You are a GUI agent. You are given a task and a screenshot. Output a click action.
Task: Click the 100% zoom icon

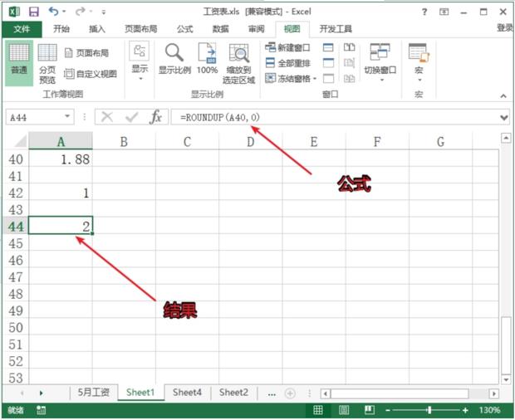(x=207, y=60)
